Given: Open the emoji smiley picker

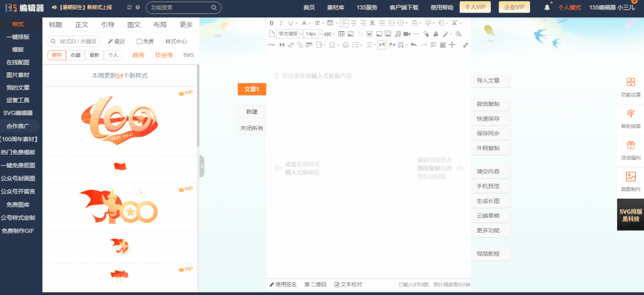Looking at the screenshot, I should pyautogui.click(x=346, y=45).
